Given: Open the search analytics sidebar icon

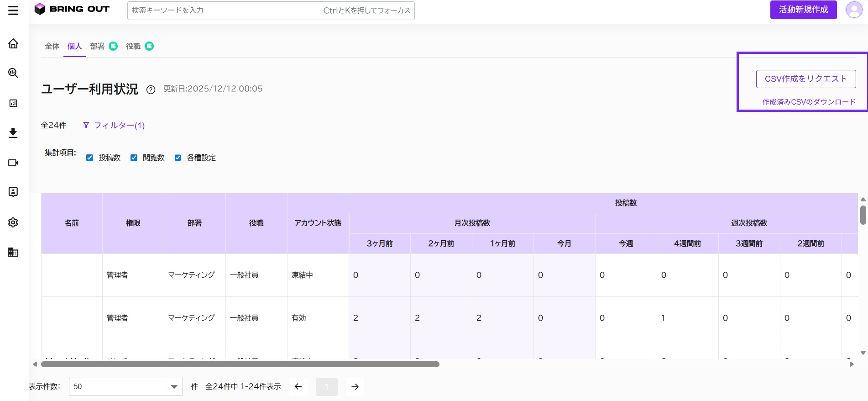Looking at the screenshot, I should 13,73.
